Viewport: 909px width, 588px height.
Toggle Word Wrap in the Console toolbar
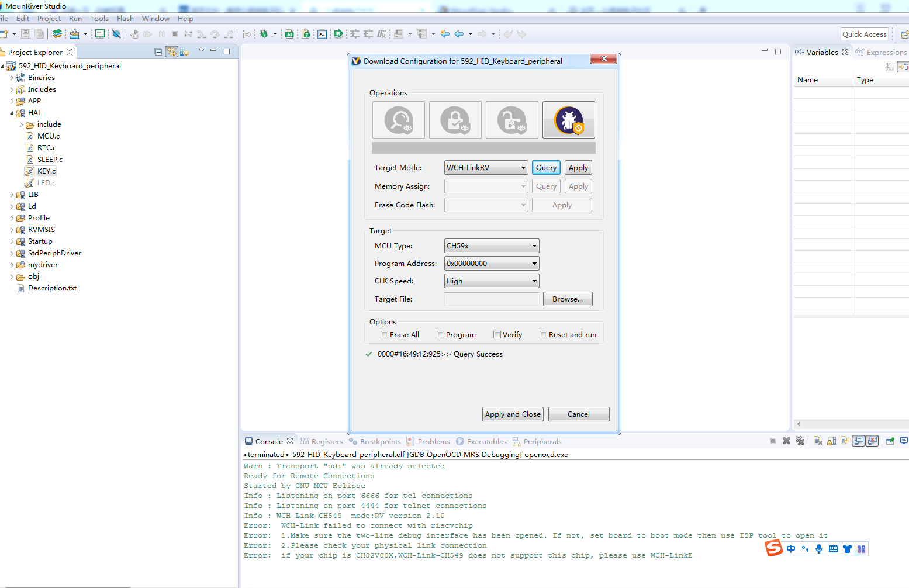[x=845, y=441]
